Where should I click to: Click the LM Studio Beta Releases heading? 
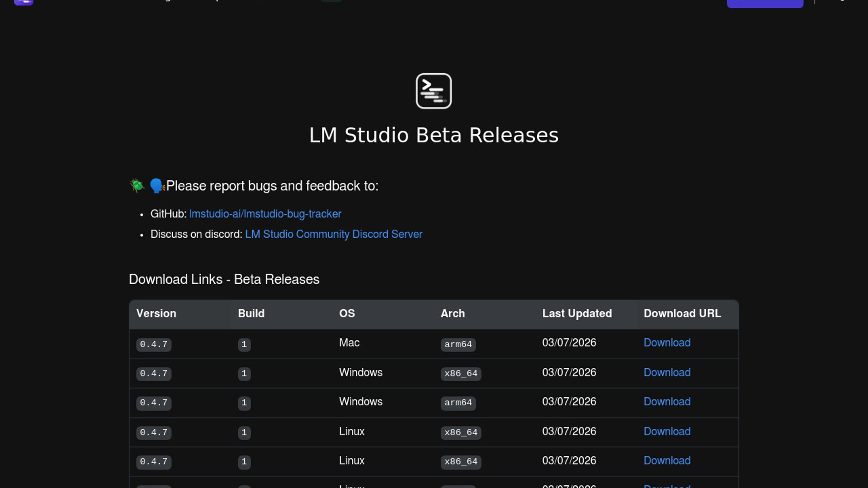click(x=434, y=135)
